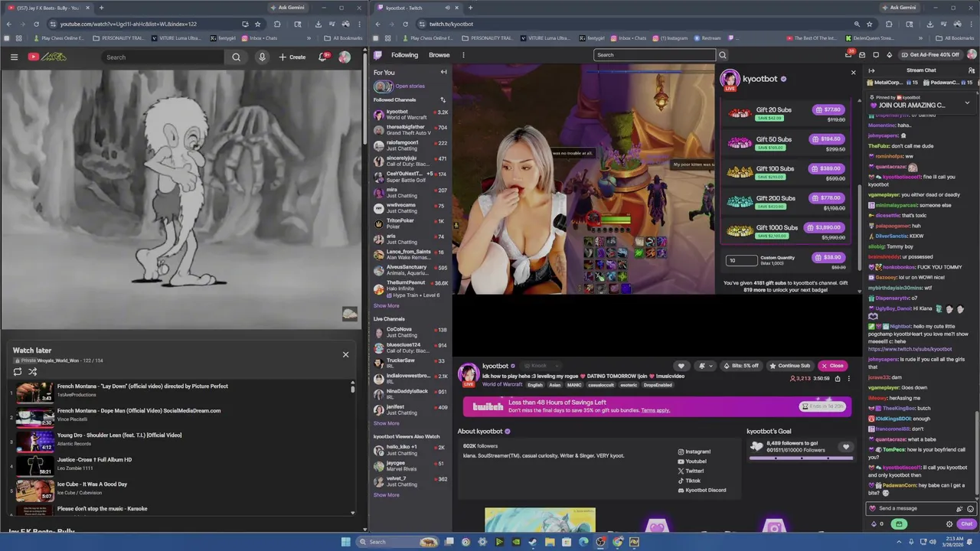Close gift sub panel with X
The image size is (980, 551).
[854, 73]
